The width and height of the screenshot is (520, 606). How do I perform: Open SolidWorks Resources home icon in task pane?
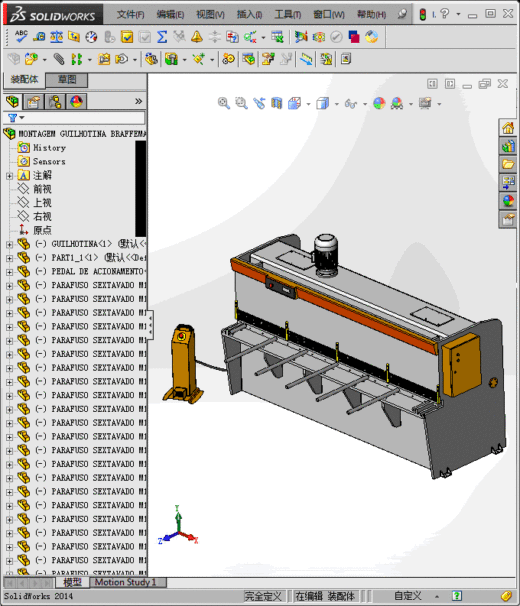pyautogui.click(x=508, y=128)
